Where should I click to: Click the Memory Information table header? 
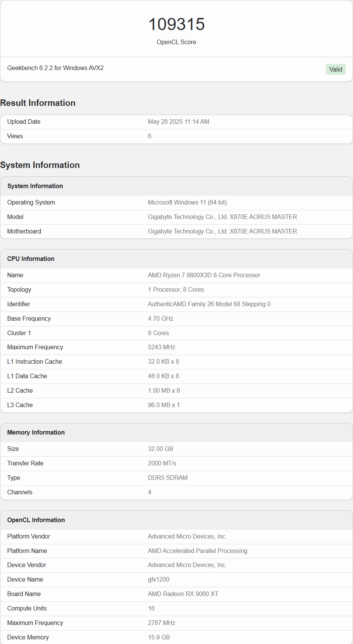pos(36,432)
